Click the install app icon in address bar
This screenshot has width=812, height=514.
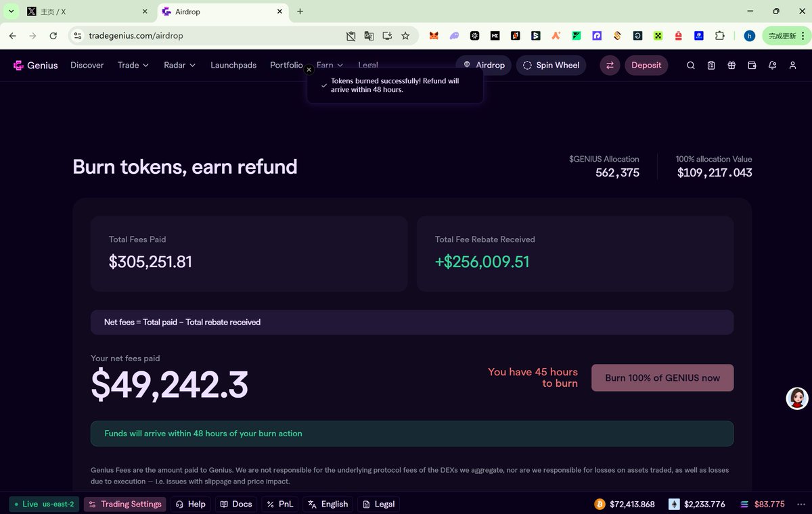(387, 36)
